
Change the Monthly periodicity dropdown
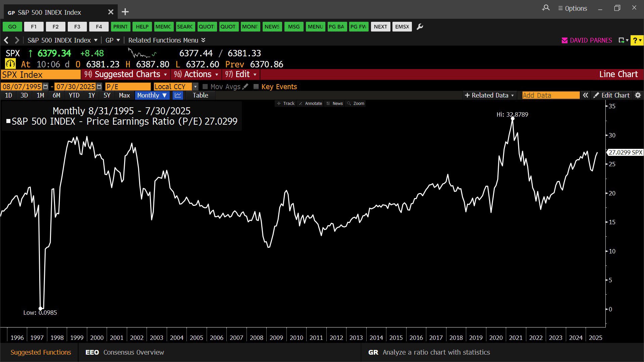(152, 95)
